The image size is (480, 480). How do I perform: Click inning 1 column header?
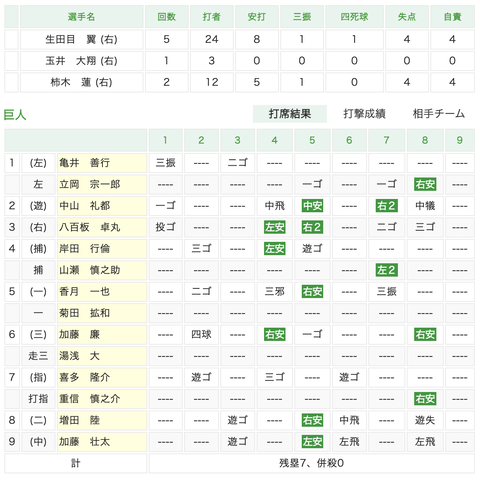click(x=166, y=140)
